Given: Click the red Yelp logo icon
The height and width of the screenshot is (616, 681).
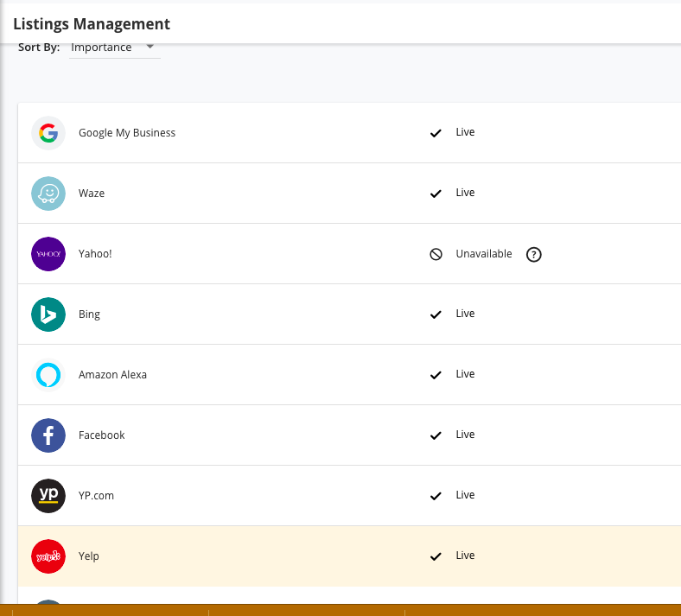Looking at the screenshot, I should 48,556.
